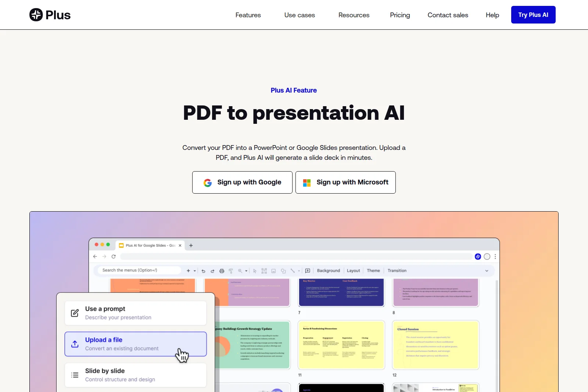
Task: Open the Zoom dropdown arrow
Action: pos(246,270)
